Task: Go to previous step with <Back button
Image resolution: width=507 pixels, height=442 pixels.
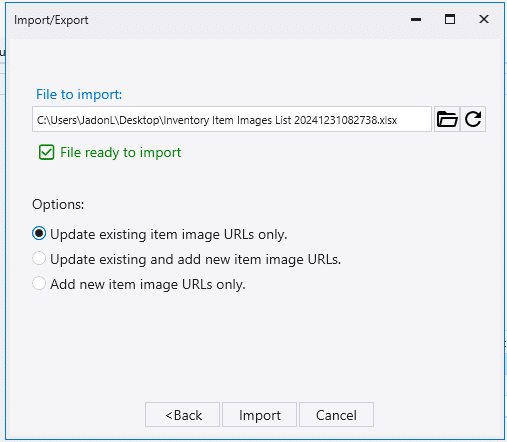Action: [182, 415]
